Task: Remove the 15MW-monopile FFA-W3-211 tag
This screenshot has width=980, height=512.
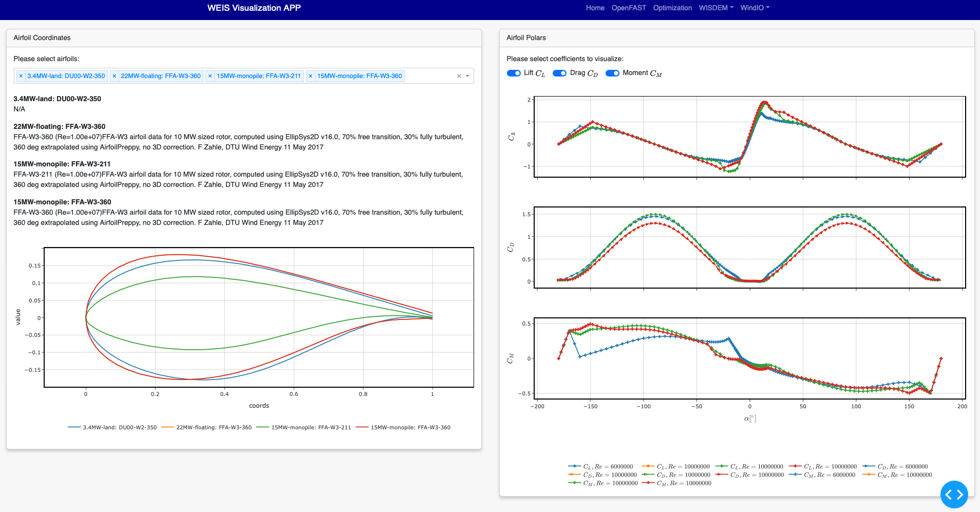Action: point(210,76)
